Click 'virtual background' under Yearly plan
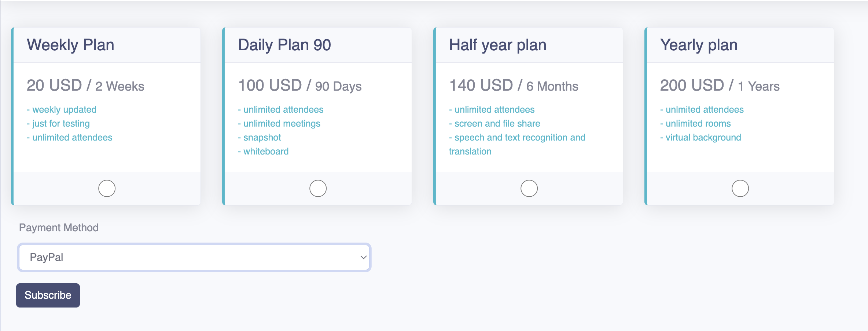The height and width of the screenshot is (331, 868). 701,137
